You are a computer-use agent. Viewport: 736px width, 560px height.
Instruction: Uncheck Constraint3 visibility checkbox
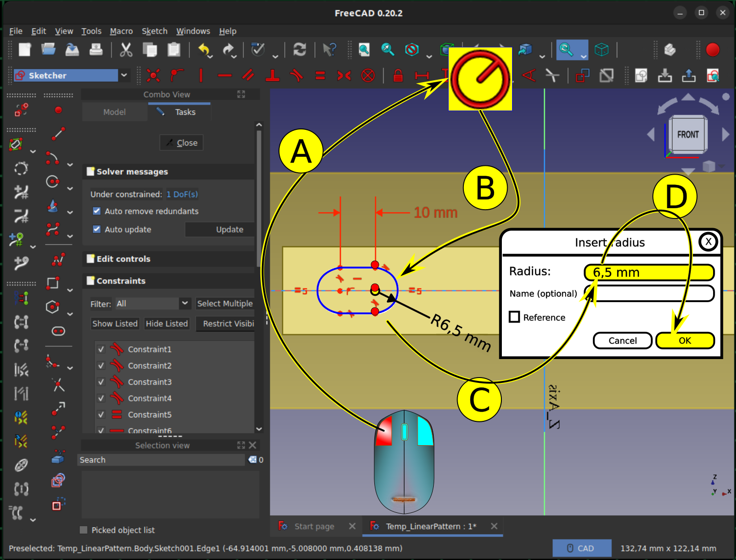pos(101,382)
